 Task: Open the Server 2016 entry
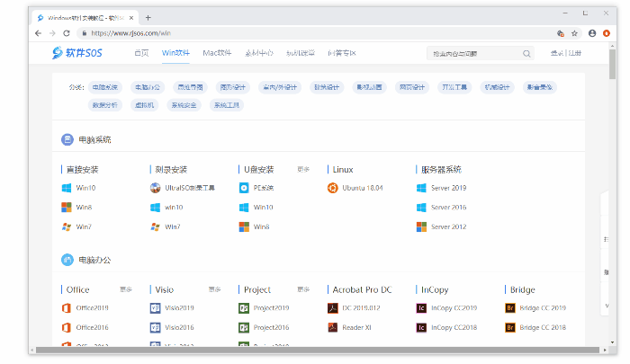pos(442,207)
